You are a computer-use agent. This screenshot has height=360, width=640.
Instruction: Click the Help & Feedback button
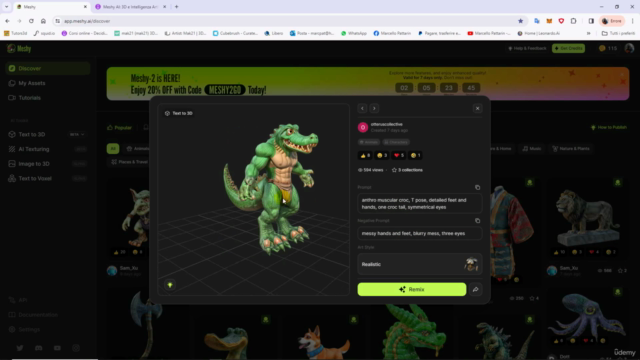527,49
